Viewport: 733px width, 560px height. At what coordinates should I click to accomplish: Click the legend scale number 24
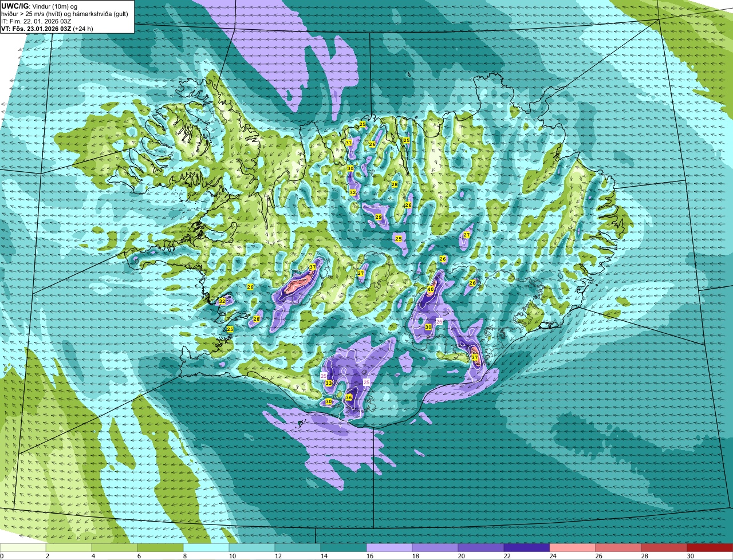552,556
